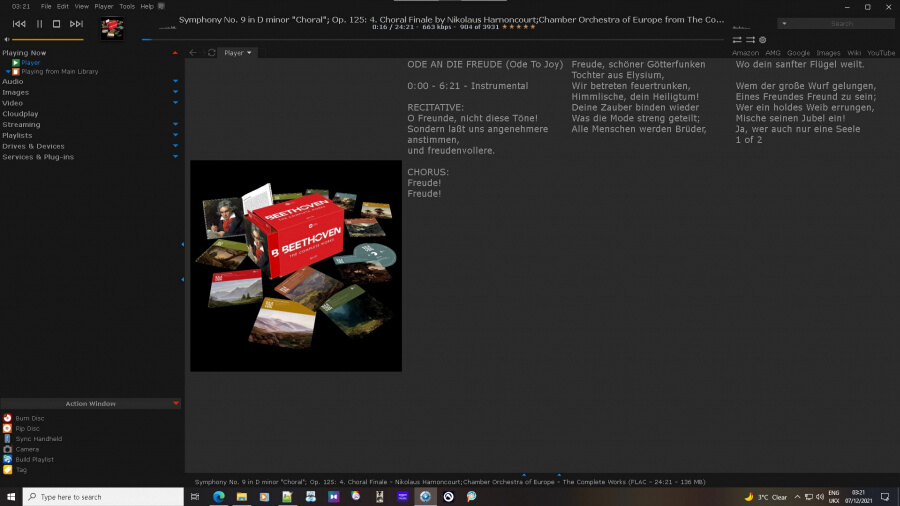
Task: Expand the Images section arrow
Action: (175, 92)
